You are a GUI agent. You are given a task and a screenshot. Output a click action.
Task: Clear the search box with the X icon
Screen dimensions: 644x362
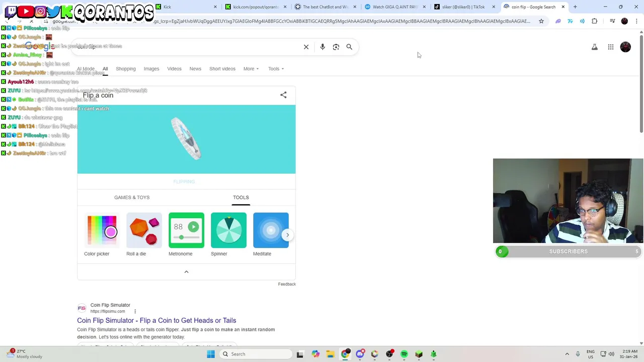tap(306, 47)
